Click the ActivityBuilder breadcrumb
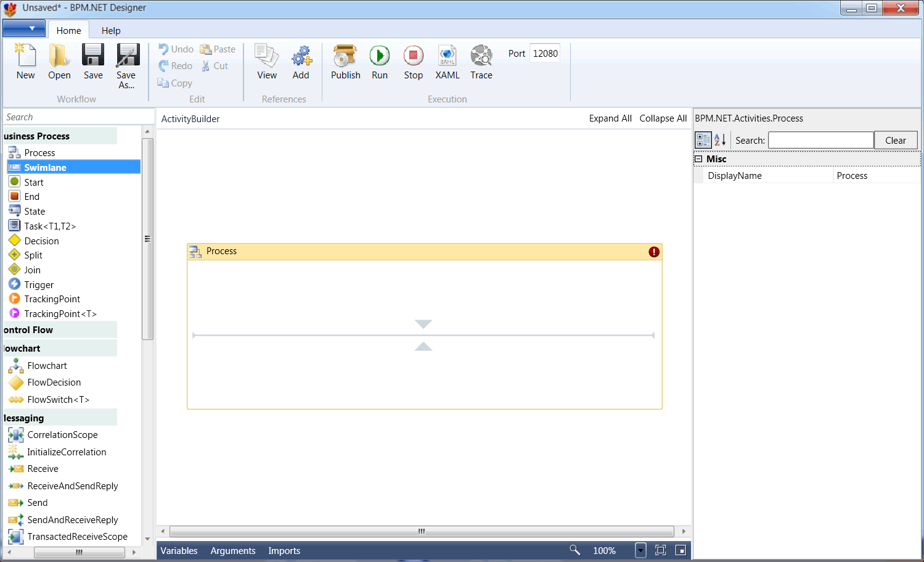Viewport: 924px width, 562px height. tap(190, 119)
